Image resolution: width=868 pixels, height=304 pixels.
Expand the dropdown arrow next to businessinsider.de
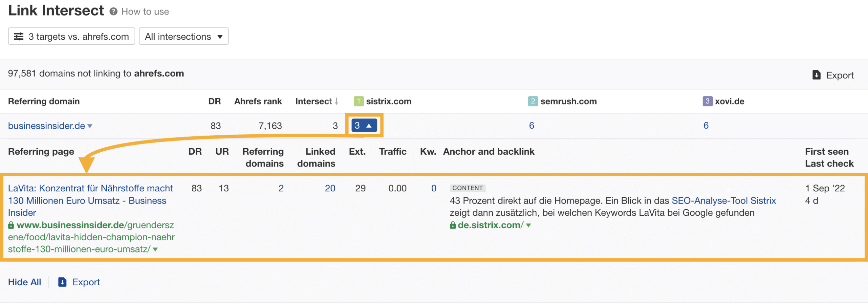pos(90,126)
